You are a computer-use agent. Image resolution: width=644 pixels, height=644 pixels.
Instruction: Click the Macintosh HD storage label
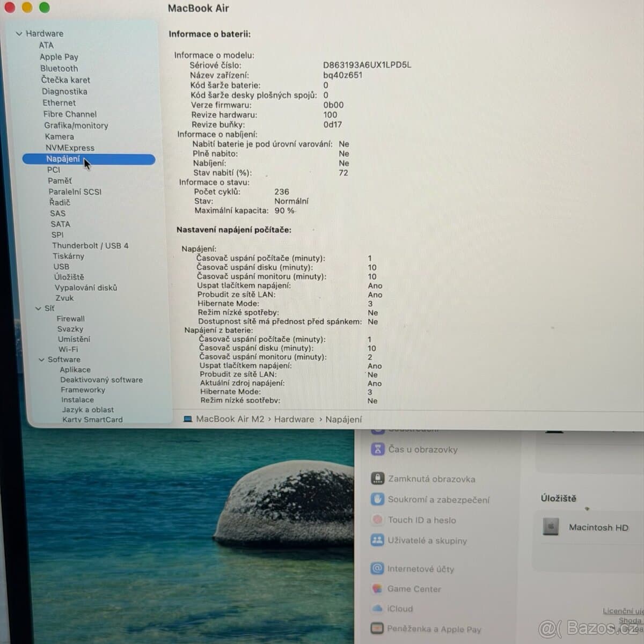[598, 528]
